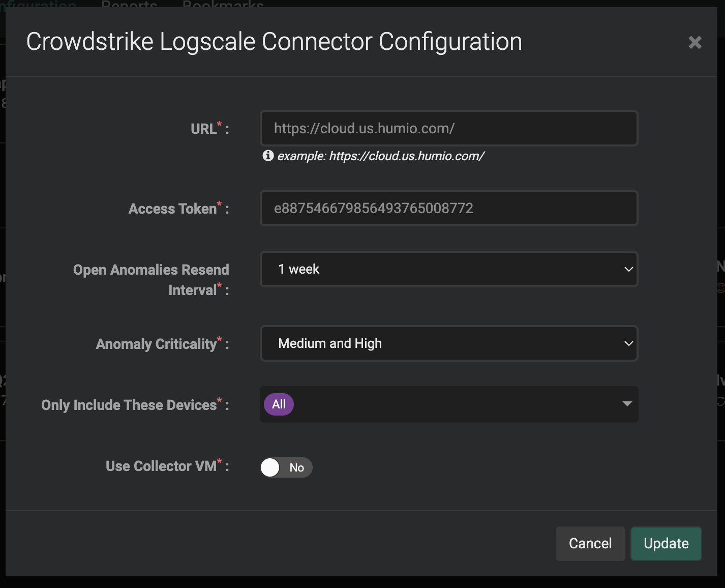Click the 'Anomaly Criticality' field label
Screen dimensions: 725x588
pyautogui.click(x=156, y=344)
